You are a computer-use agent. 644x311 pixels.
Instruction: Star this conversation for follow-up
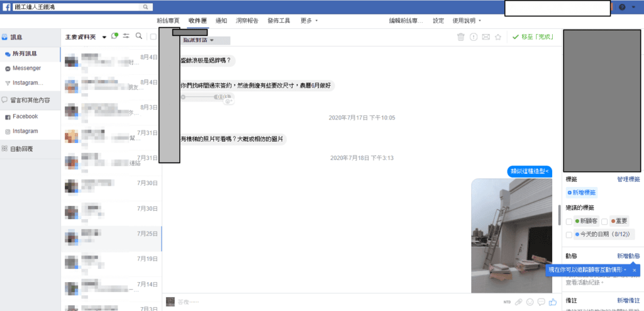[x=498, y=37]
